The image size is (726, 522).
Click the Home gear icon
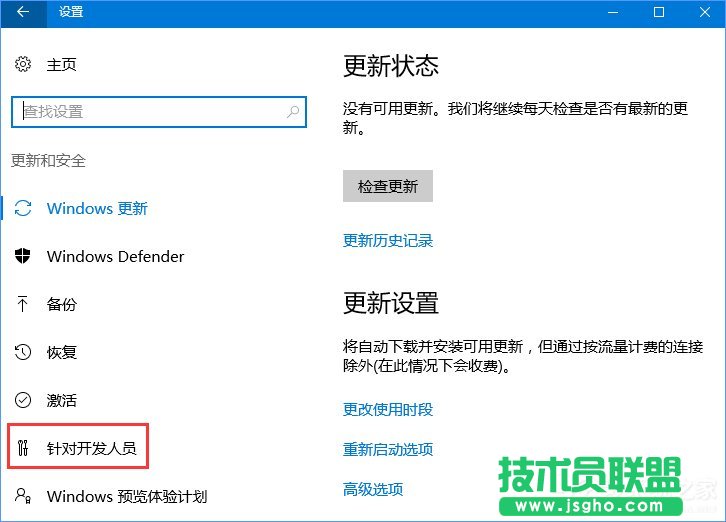[23, 64]
